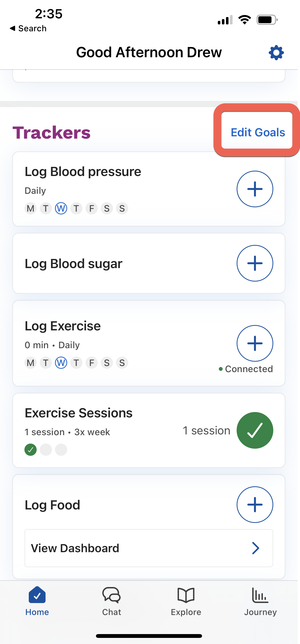Open the Journey chart tab
This screenshot has width=300, height=644.
coord(260,602)
